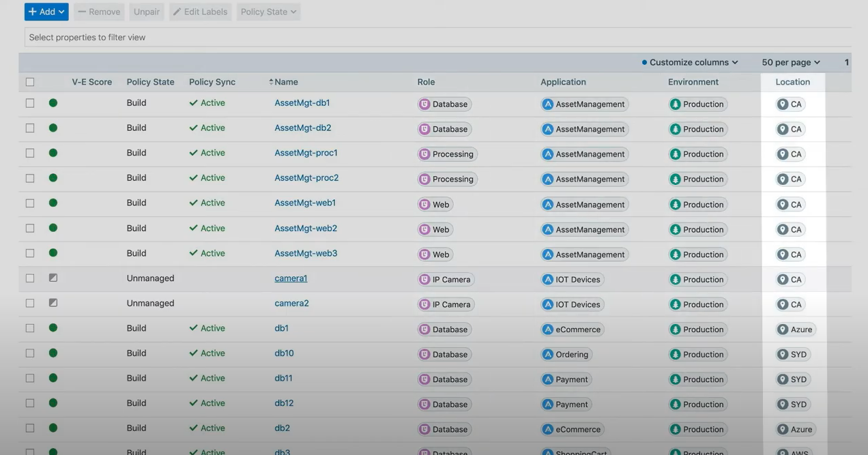Sort the table by the Name column
The width and height of the screenshot is (868, 455).
point(285,81)
